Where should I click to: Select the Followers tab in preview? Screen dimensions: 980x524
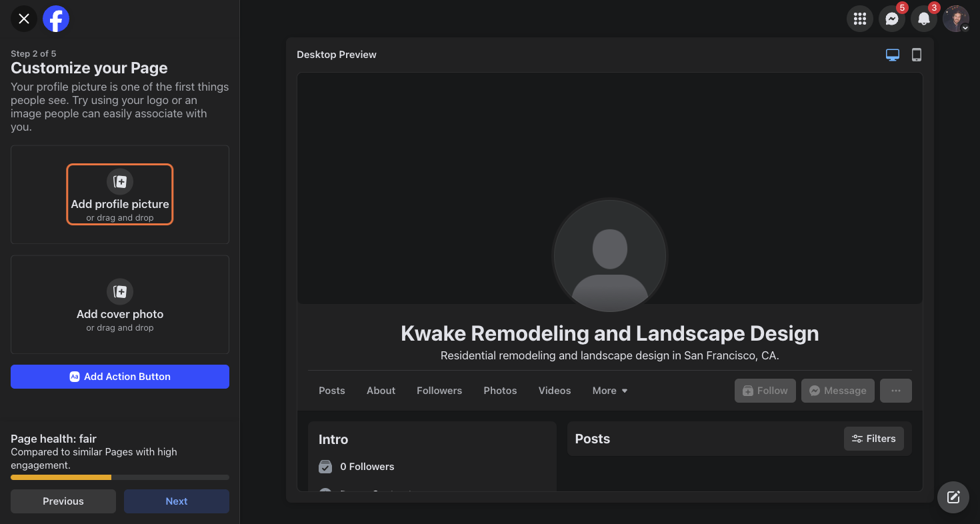tap(439, 391)
